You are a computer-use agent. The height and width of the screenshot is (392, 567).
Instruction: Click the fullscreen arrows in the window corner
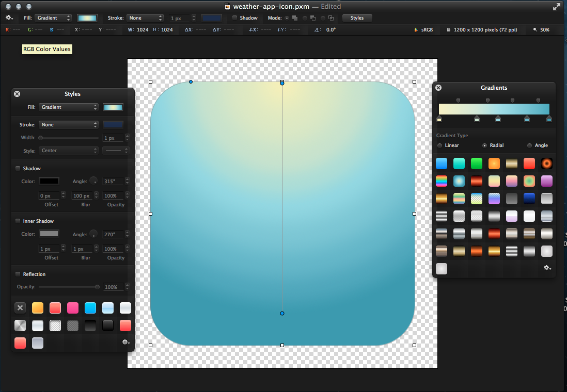point(558,7)
